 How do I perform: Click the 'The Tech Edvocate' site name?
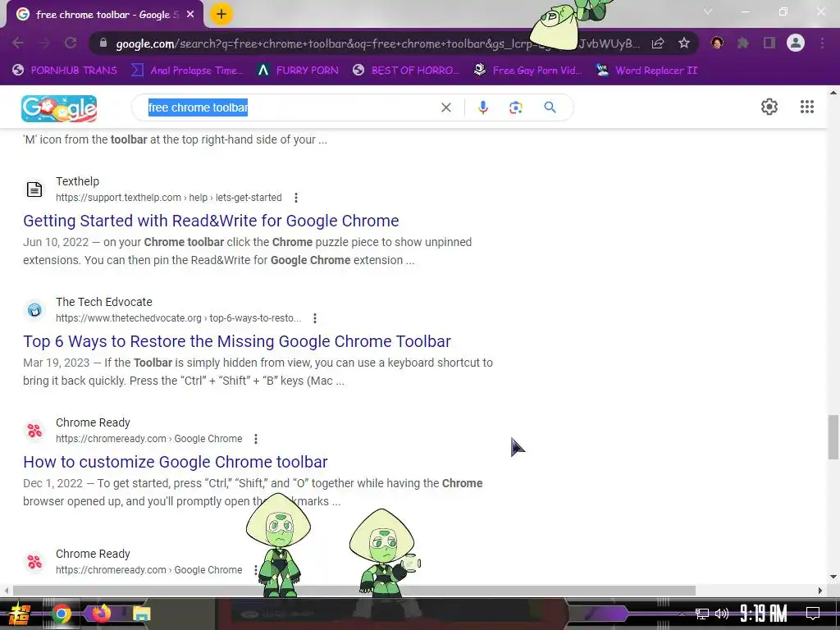coord(104,302)
